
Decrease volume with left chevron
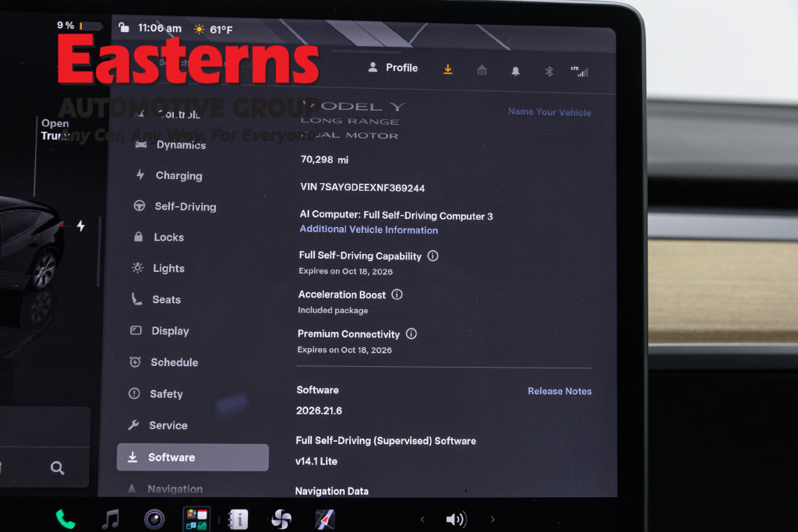click(x=422, y=520)
